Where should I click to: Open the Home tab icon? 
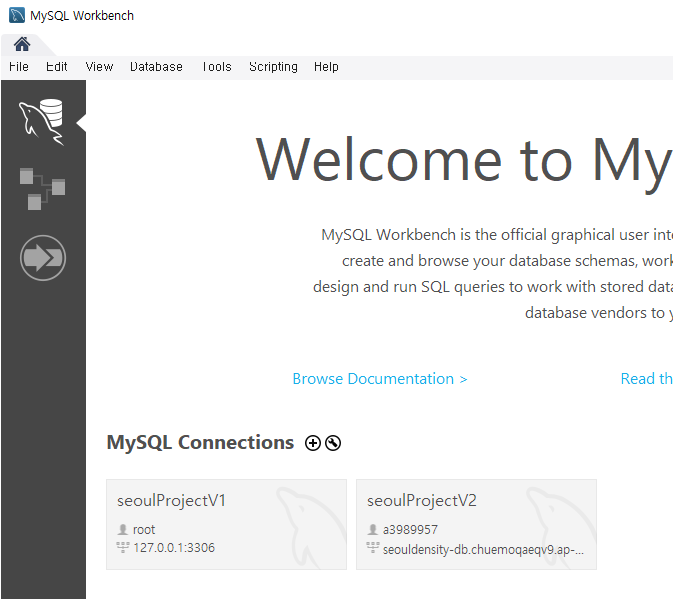[22, 45]
